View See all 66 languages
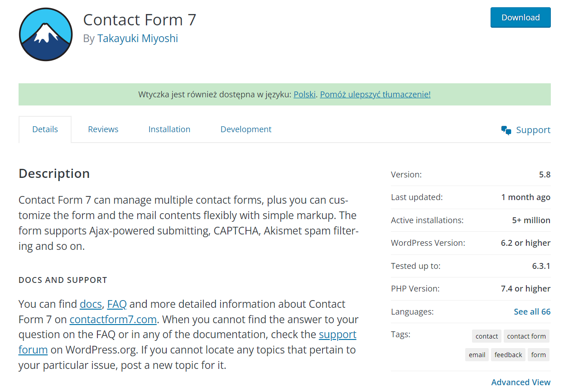Image resolution: width=578 pixels, height=392 pixels. click(532, 311)
